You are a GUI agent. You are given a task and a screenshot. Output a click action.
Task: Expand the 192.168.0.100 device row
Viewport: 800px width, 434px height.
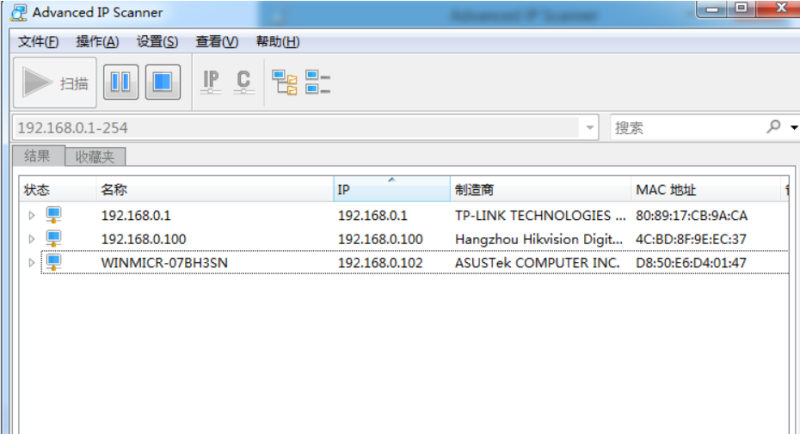pos(31,239)
